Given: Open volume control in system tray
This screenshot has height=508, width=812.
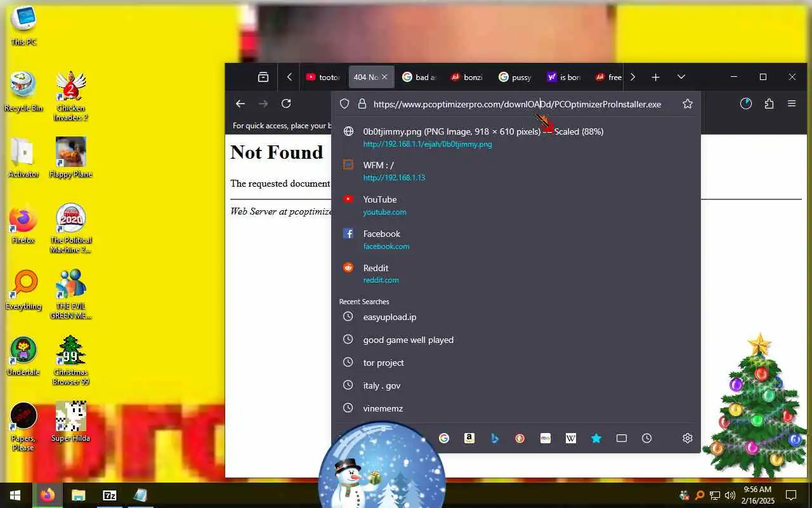Looking at the screenshot, I should tap(730, 495).
